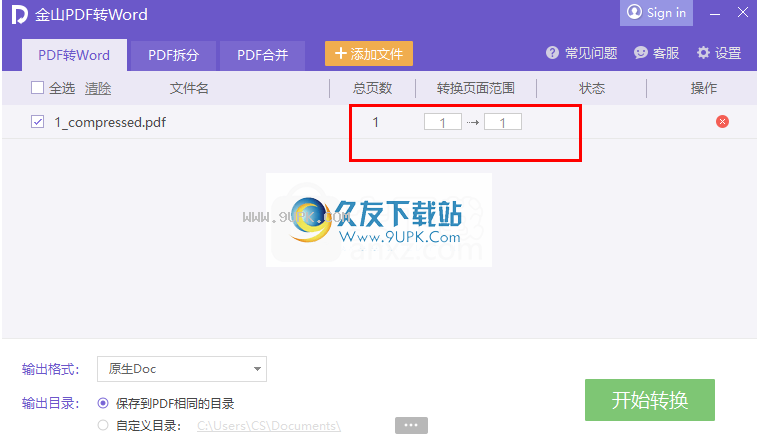Click the start page range input field

[x=443, y=122]
